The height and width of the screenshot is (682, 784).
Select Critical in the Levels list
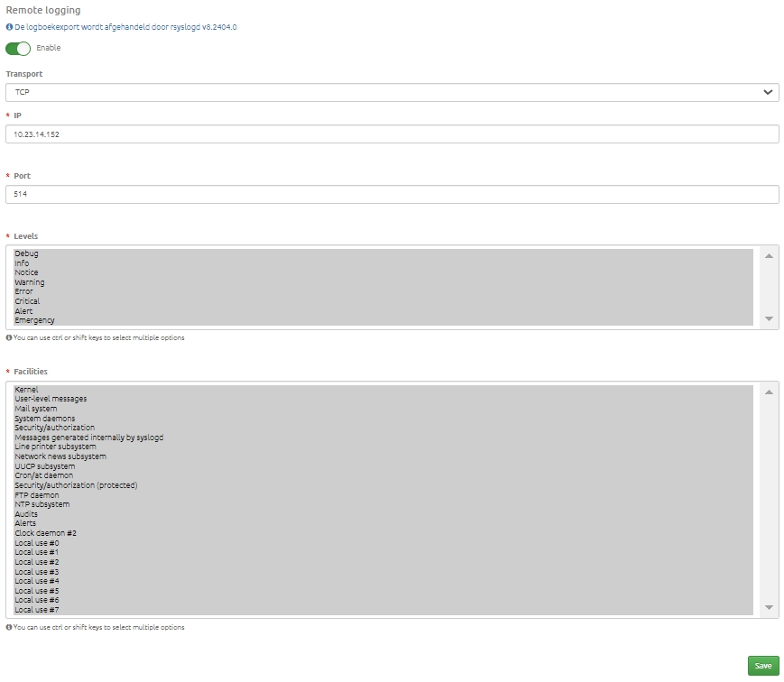pos(383,301)
